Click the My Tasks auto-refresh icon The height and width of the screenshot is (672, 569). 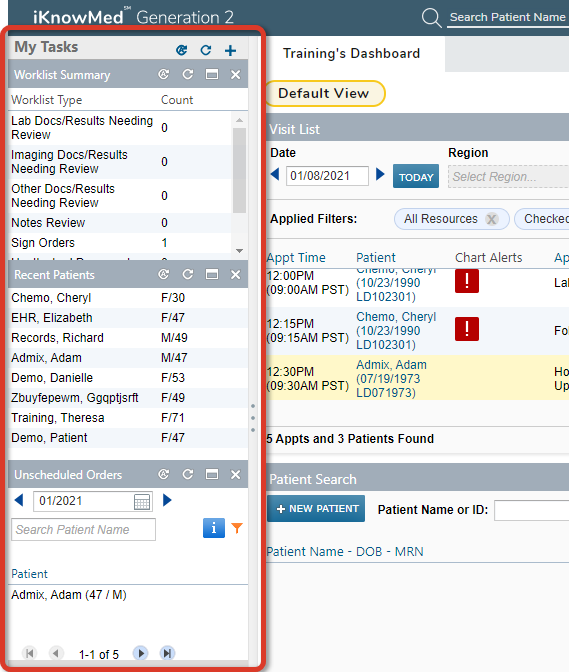pos(182,50)
